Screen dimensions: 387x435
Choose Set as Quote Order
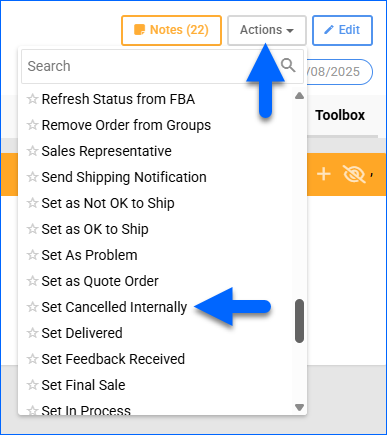point(100,281)
